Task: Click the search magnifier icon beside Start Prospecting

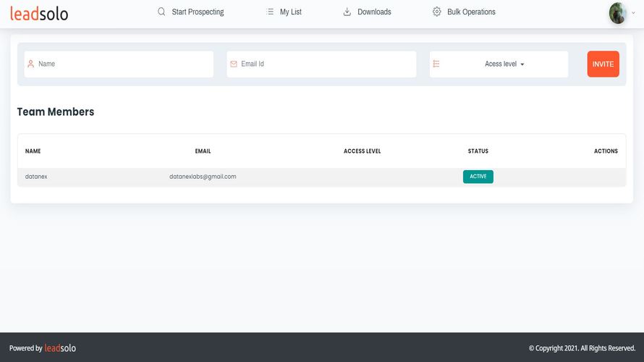Action: click(x=161, y=12)
